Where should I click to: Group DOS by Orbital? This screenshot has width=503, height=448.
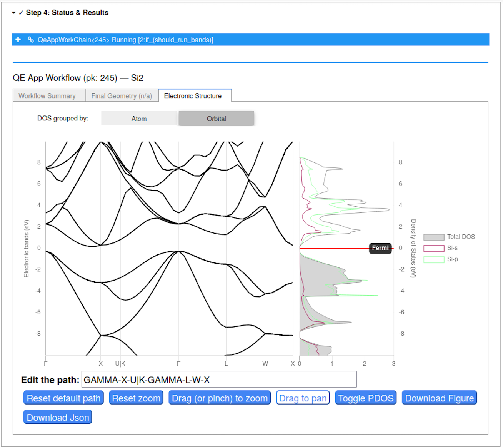coord(216,119)
